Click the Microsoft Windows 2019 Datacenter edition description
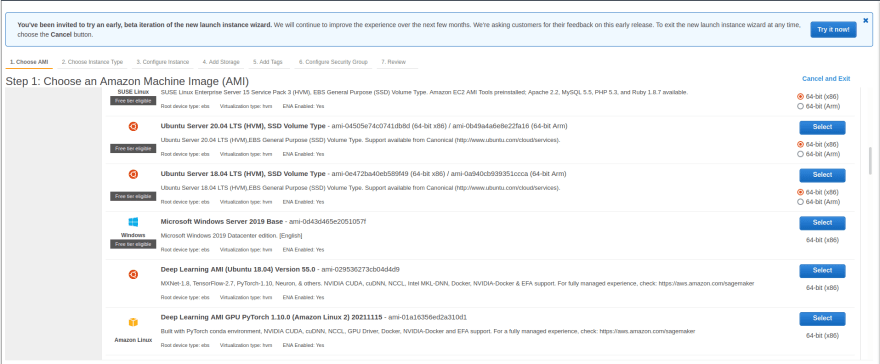This screenshot has height=364, width=880. point(232,236)
